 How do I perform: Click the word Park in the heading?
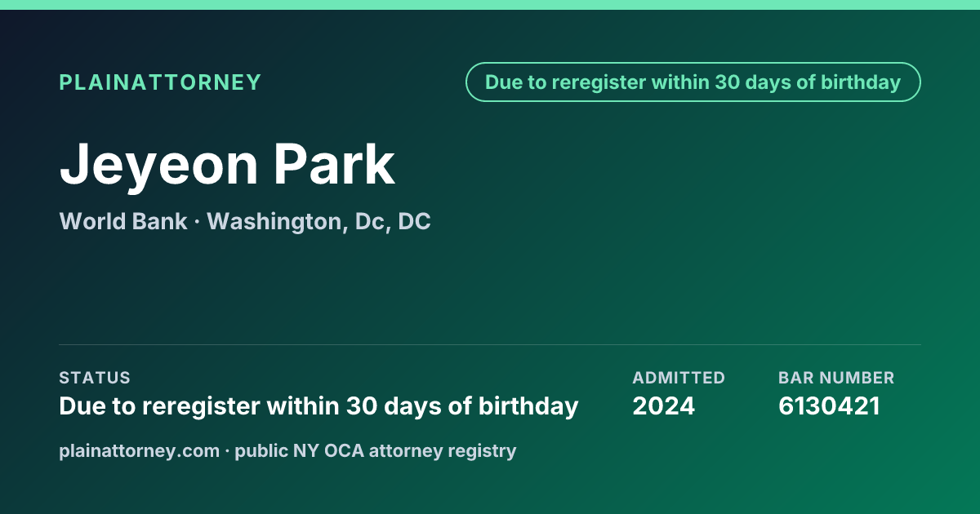(x=334, y=164)
